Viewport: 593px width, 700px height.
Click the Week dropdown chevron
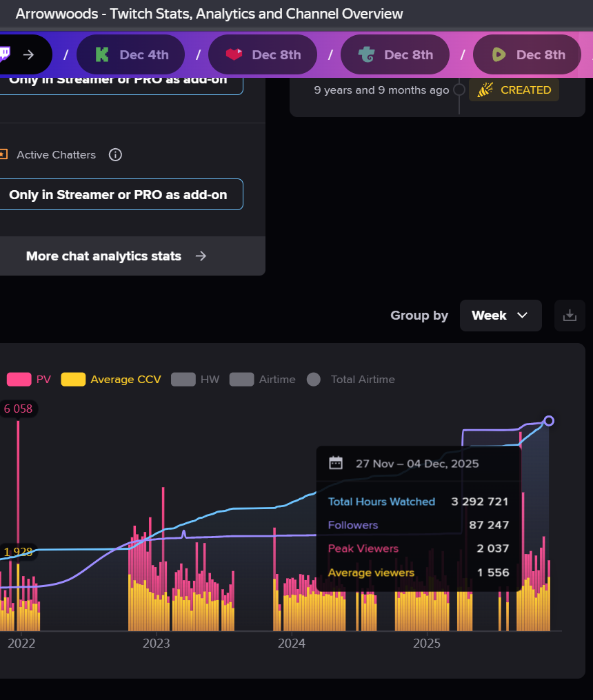tap(522, 316)
